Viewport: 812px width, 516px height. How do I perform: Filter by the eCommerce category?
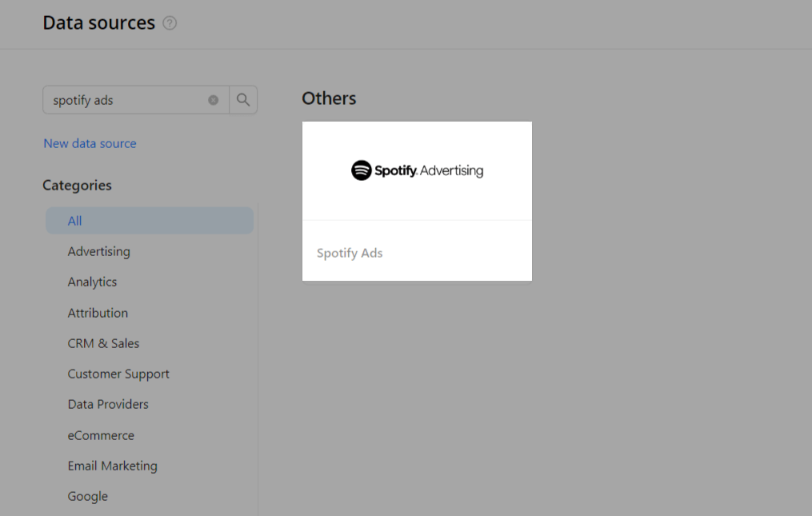(x=101, y=435)
